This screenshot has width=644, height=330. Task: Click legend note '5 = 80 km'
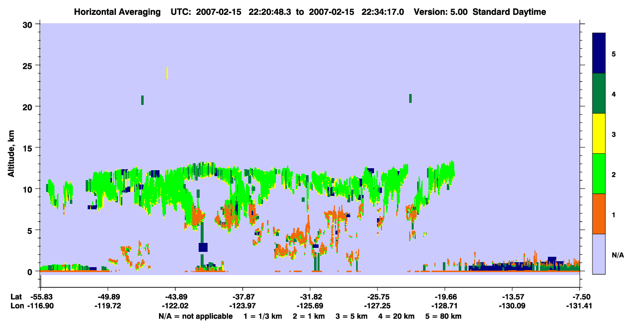(444, 316)
